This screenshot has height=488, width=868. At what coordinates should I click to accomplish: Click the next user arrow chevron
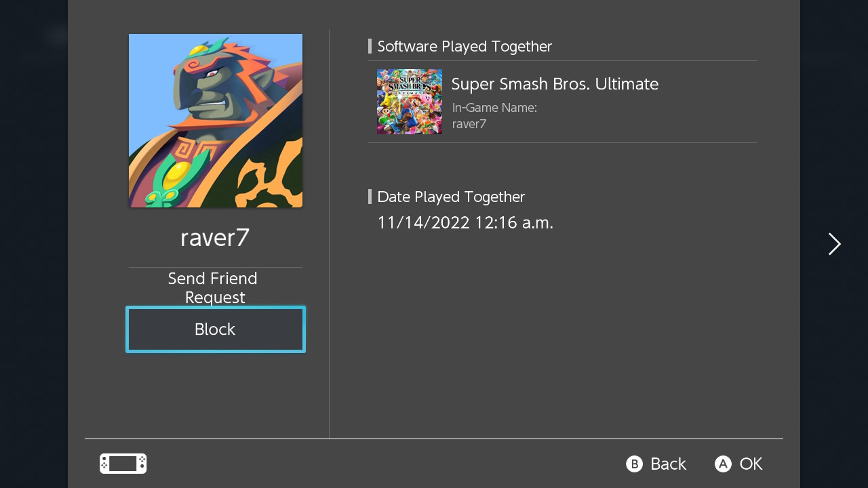(834, 244)
